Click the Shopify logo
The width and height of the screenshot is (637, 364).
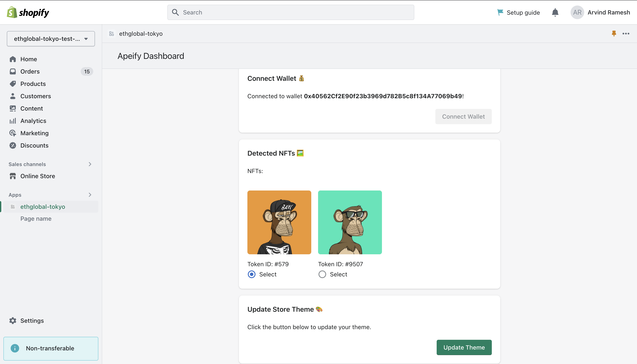pos(28,12)
